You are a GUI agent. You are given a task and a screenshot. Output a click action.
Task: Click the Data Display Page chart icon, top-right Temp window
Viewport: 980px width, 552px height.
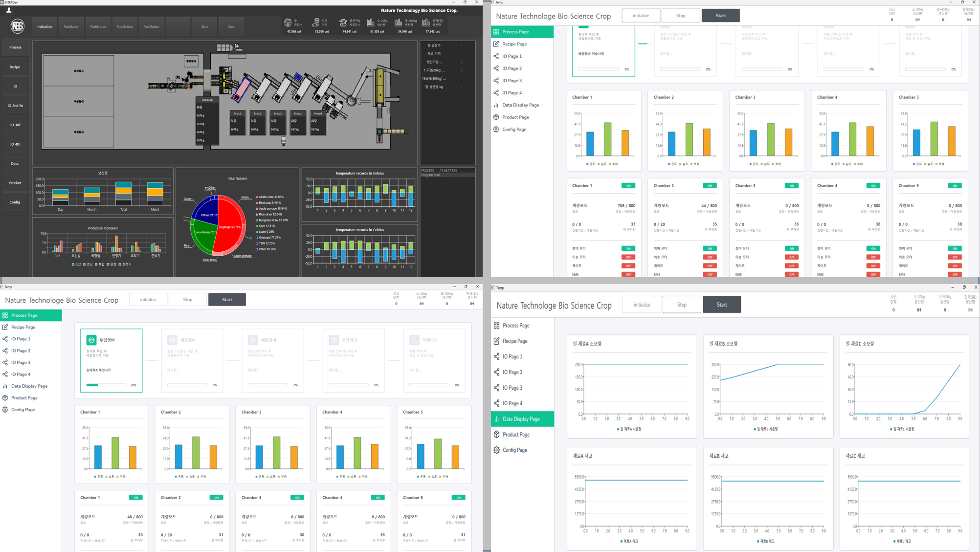496,105
